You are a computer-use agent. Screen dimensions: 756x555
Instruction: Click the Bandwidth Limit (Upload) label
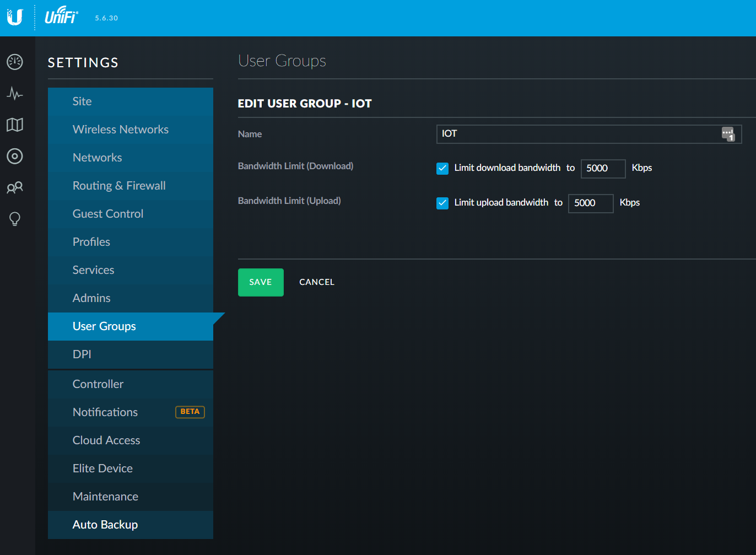point(289,201)
